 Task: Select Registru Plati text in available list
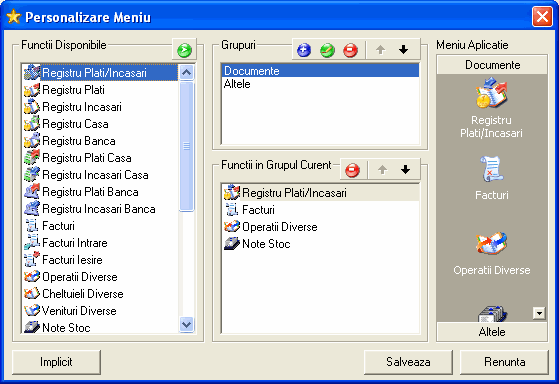click(73, 90)
